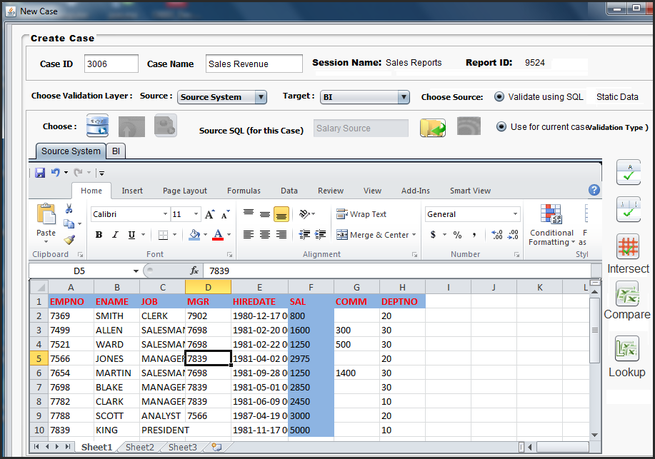Switch to the Insert ribbon tab
The height and width of the screenshot is (459, 655).
132,191
